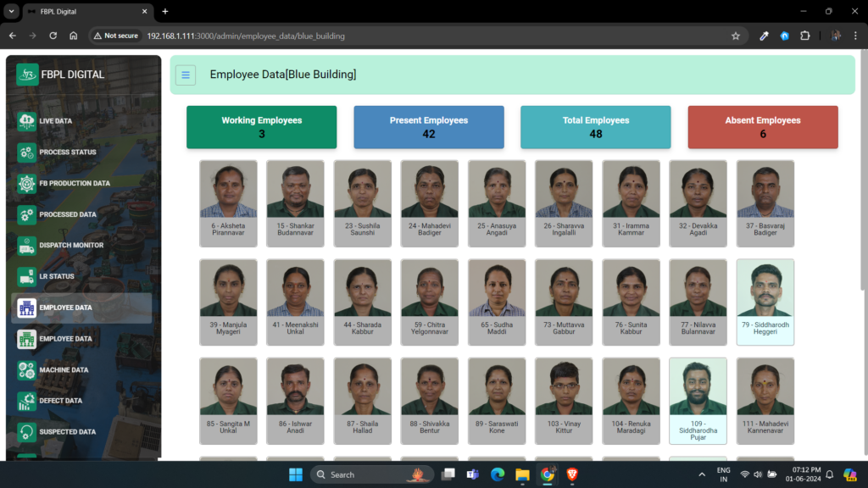Click the Total Employees card
The height and width of the screenshot is (488, 868).
tap(596, 127)
